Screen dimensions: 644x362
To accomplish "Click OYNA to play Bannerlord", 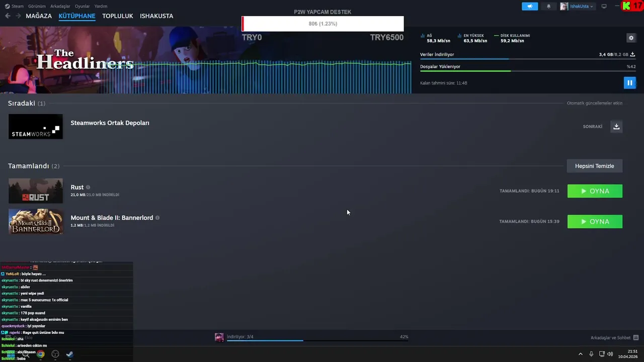I will [x=595, y=222].
